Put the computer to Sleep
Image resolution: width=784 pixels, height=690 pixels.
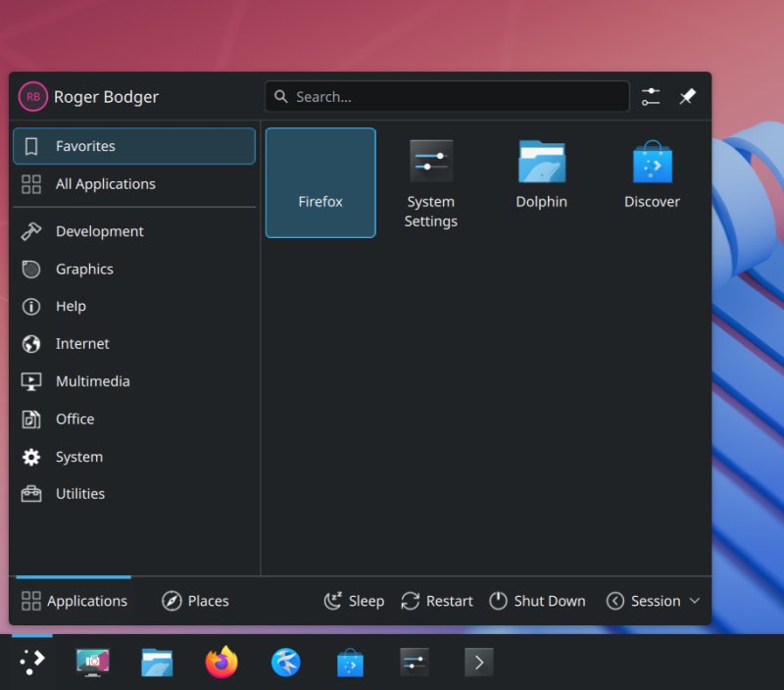click(353, 601)
